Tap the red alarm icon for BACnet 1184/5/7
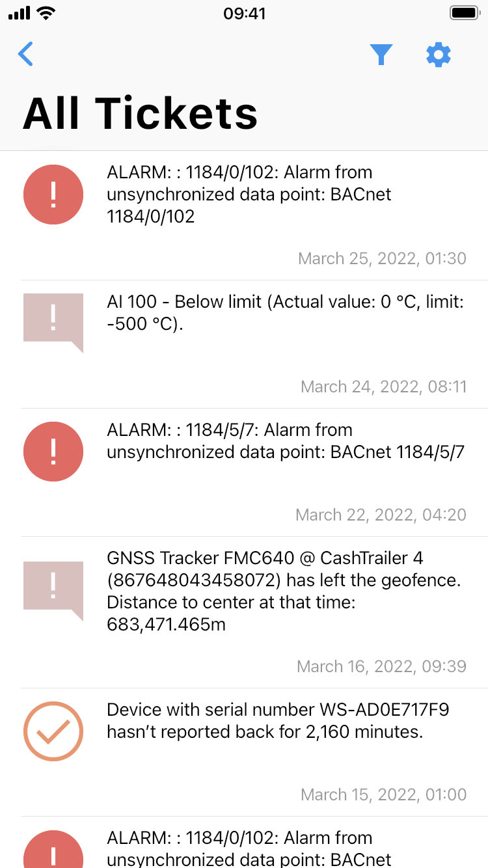This screenshot has width=488, height=868. tap(53, 452)
